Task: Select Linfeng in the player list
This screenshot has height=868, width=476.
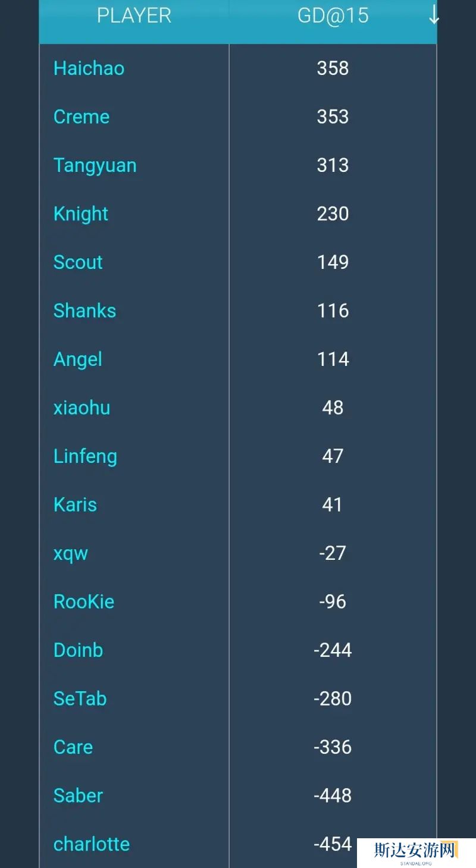Action: tap(85, 456)
